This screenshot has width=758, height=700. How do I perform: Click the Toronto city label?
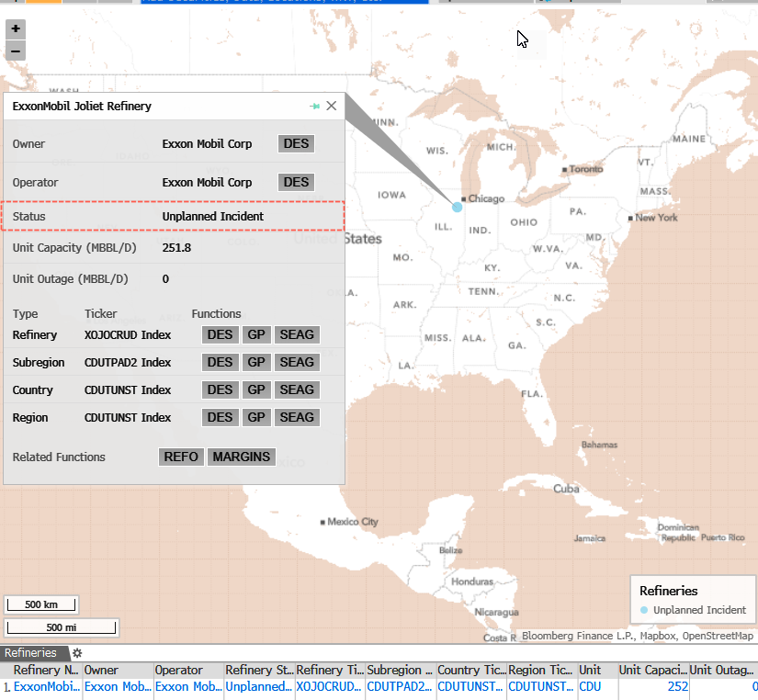click(x=586, y=169)
